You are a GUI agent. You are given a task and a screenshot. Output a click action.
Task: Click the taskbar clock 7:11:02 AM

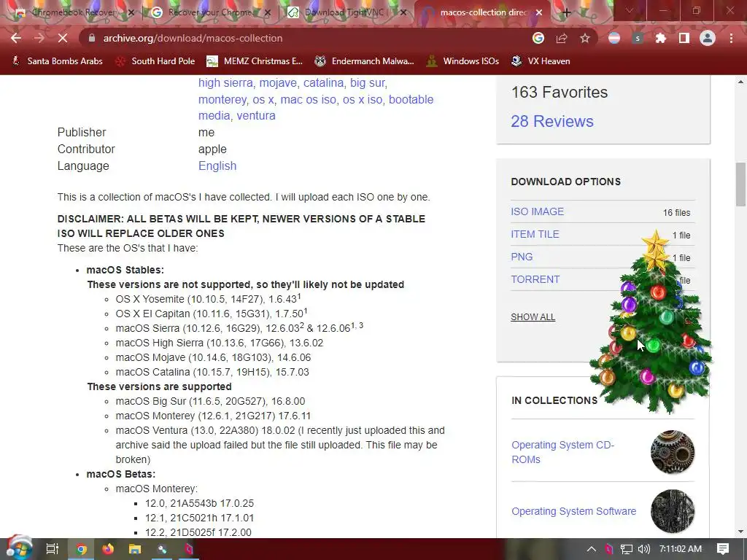[681, 549]
